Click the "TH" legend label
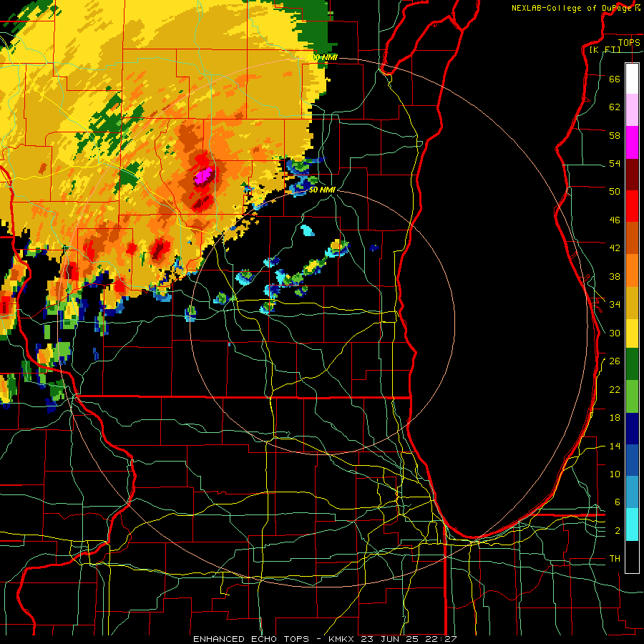The width and height of the screenshot is (644, 644). coord(615,559)
